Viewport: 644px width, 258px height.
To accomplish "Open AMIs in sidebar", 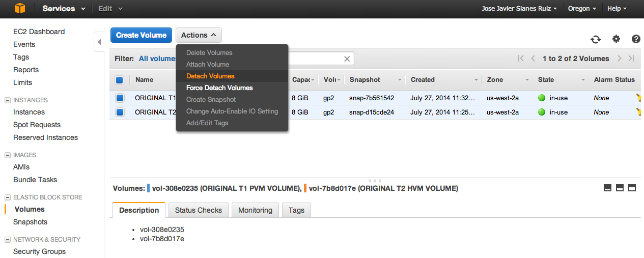I will [x=21, y=167].
